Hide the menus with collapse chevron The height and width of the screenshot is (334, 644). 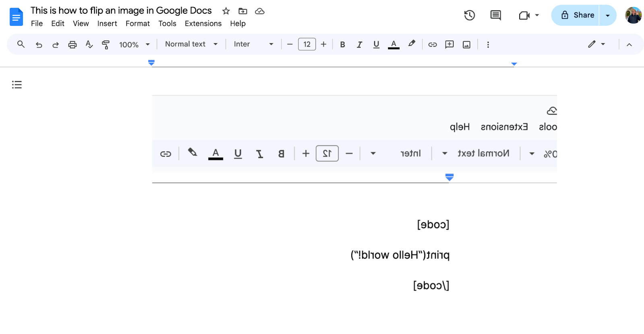coord(629,45)
